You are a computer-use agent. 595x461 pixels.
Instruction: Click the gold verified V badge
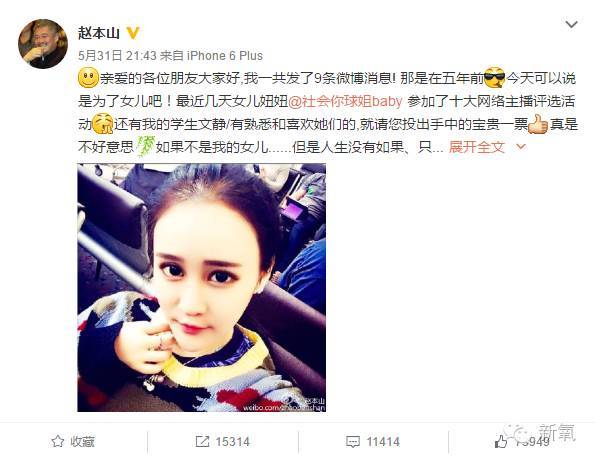(x=132, y=33)
